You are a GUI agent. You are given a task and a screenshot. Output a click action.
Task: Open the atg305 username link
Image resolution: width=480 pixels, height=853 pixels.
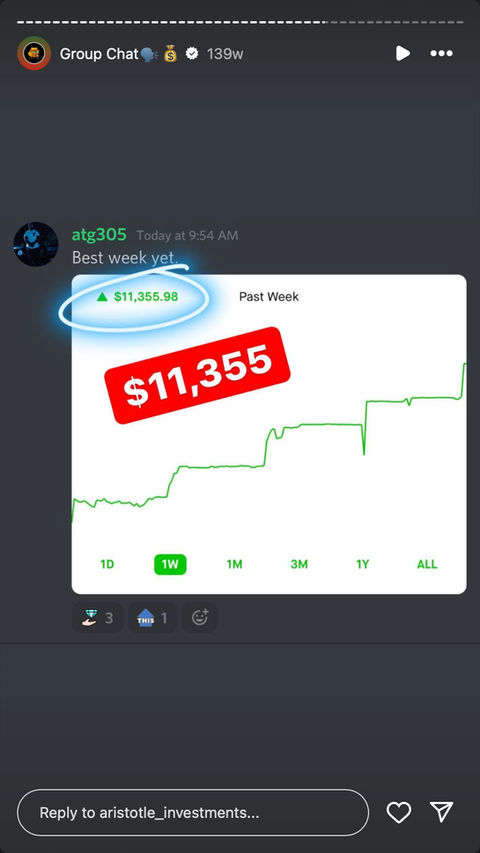[99, 235]
